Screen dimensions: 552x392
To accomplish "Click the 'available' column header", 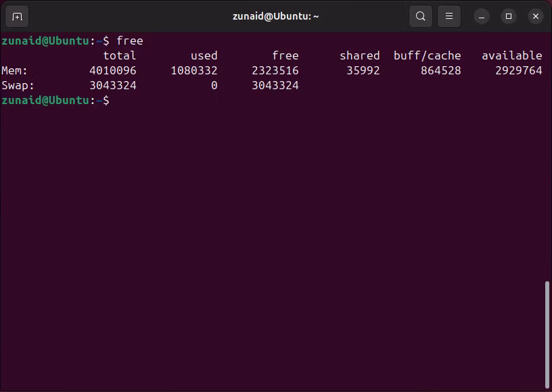I will click(x=511, y=55).
